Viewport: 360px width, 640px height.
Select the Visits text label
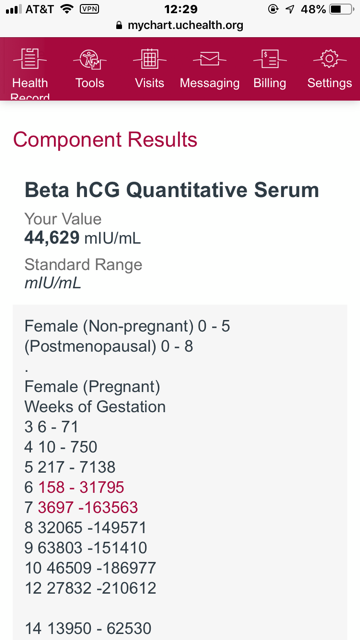coord(148,83)
